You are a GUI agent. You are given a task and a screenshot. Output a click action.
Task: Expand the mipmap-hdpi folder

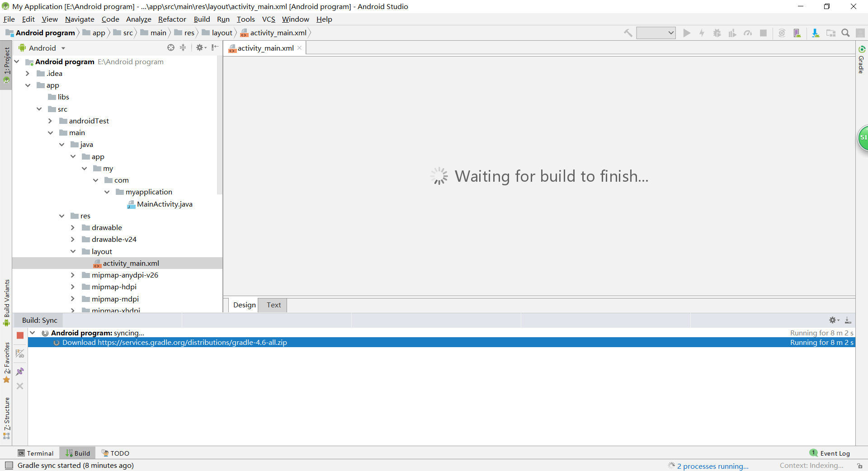73,287
